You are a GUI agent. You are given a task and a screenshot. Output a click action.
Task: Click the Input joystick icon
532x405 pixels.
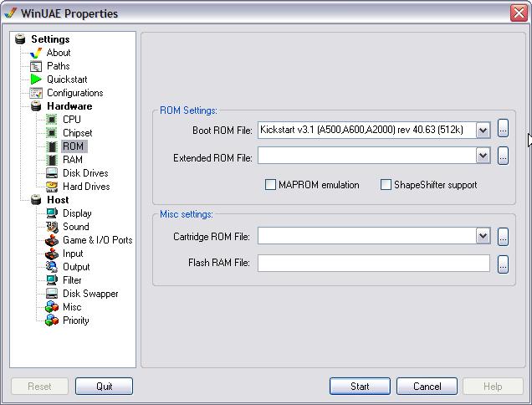coord(52,254)
